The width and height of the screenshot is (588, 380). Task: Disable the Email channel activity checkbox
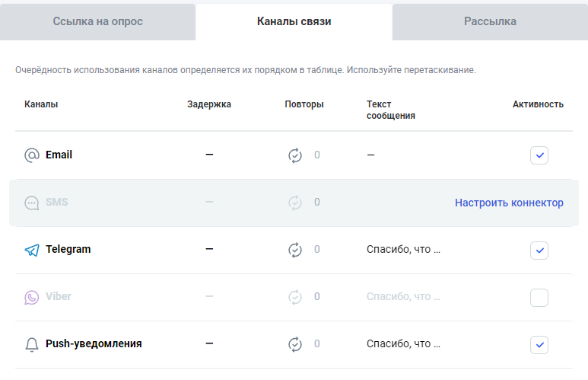pyautogui.click(x=539, y=155)
